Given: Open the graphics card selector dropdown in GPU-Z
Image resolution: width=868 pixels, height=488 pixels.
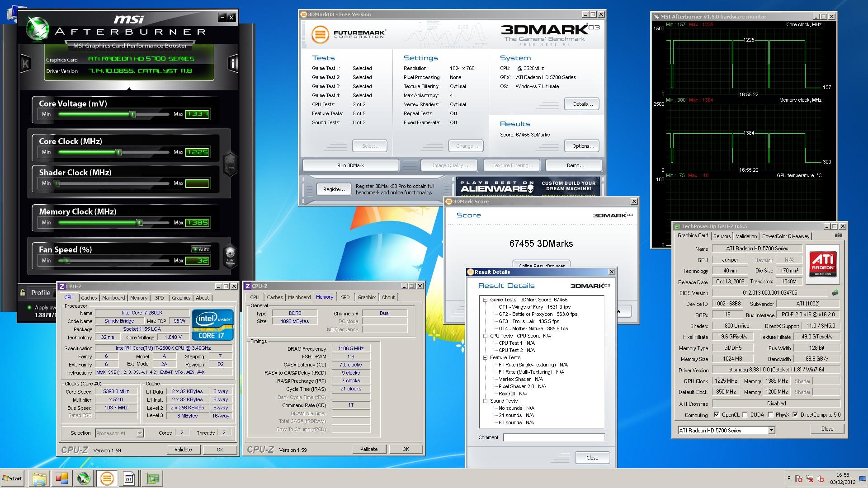Looking at the screenshot, I should (771, 431).
